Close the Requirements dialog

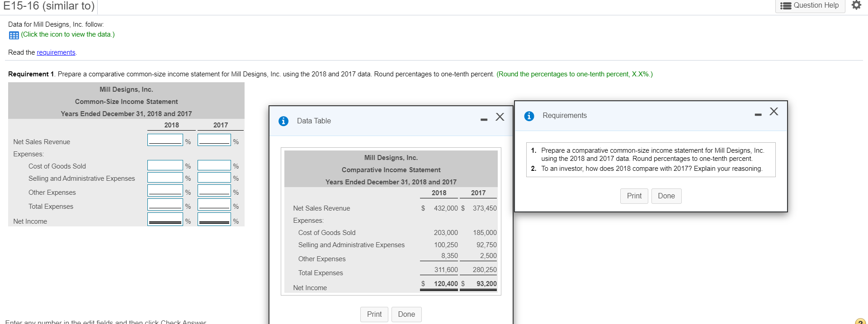pyautogui.click(x=774, y=112)
